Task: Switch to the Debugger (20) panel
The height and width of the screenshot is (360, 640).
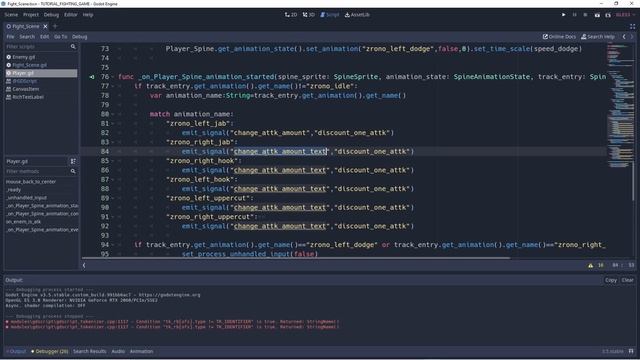Action: coord(50,351)
